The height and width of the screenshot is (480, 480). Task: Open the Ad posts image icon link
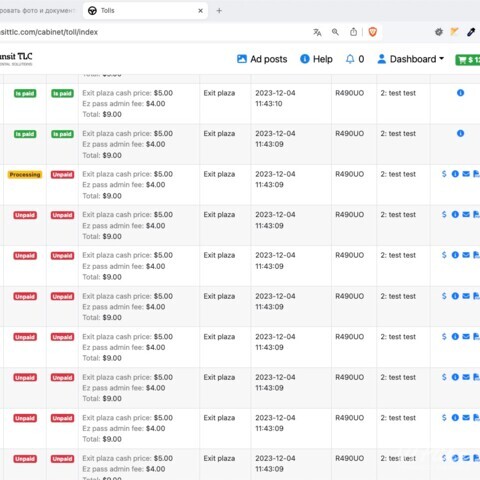[242, 59]
